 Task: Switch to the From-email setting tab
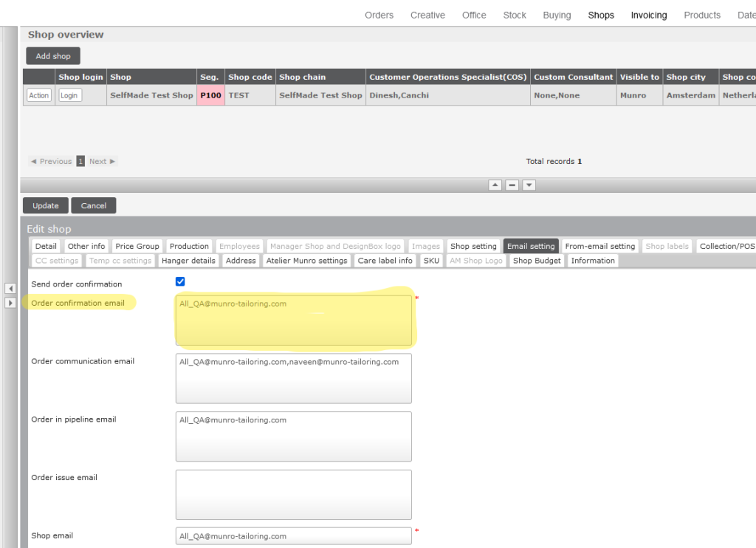tap(599, 246)
